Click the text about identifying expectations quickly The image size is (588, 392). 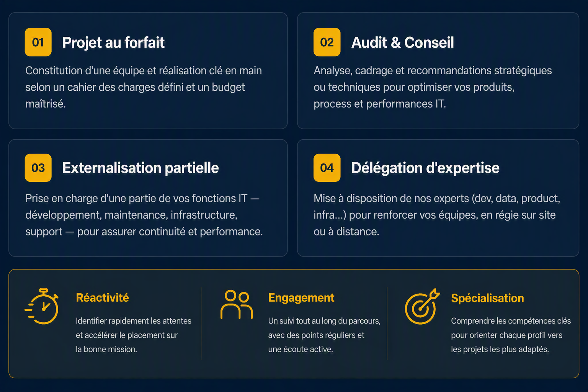(x=134, y=335)
